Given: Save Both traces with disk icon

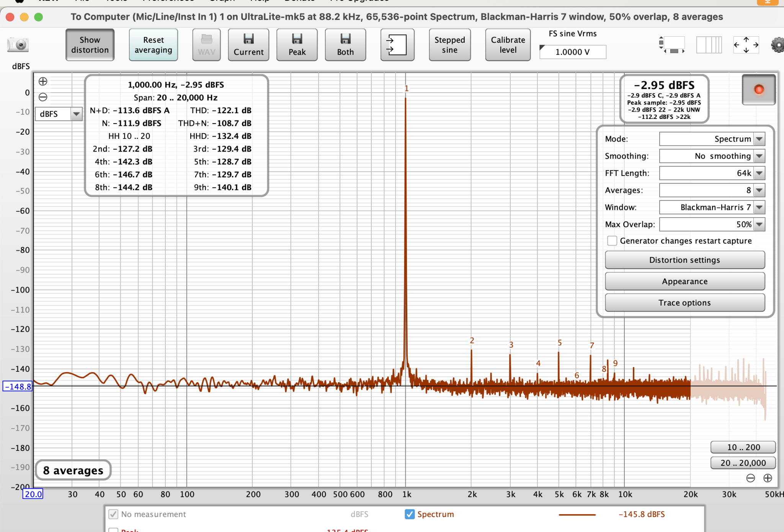Looking at the screenshot, I should click(345, 45).
